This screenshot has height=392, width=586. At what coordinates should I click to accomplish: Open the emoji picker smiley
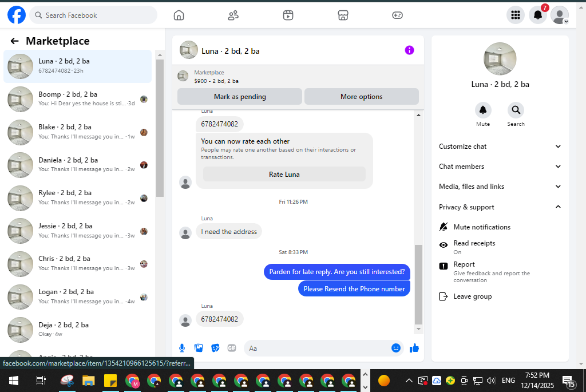[396, 348]
